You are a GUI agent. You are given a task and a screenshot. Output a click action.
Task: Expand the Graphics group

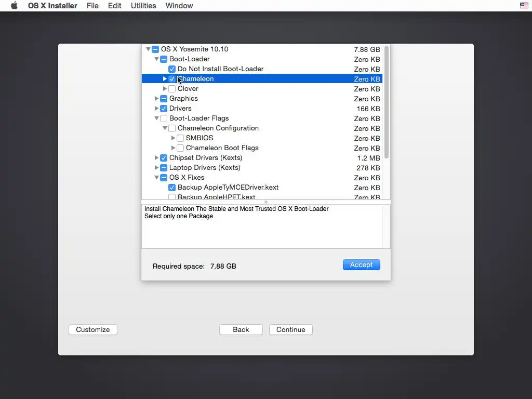coord(156,98)
